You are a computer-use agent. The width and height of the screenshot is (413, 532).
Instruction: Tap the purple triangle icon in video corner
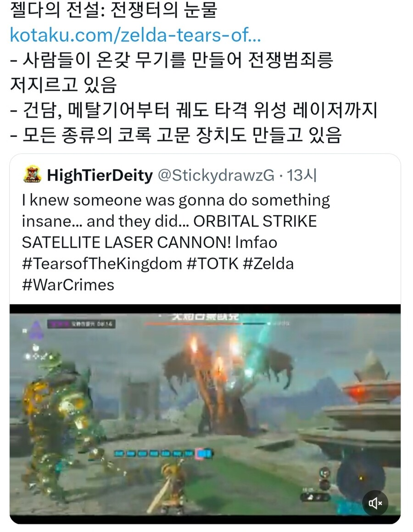[x=36, y=329]
